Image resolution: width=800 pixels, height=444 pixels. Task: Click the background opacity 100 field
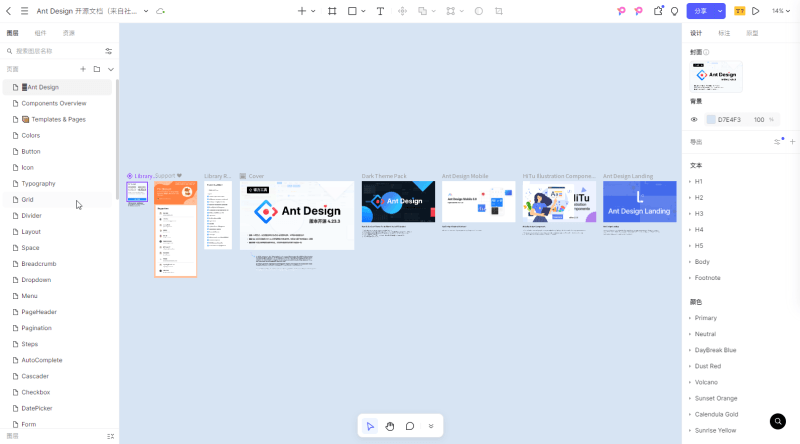[x=759, y=119]
